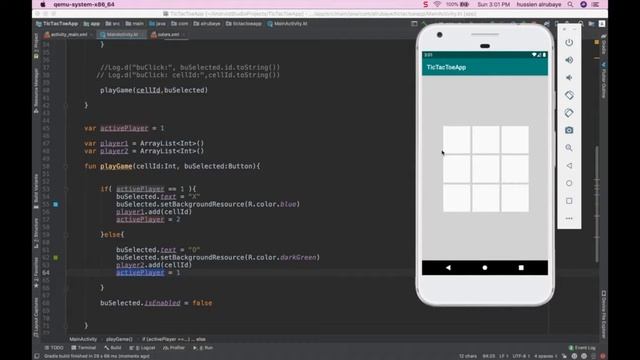Switch to colors.xml editor tab
Viewport: 640px width, 360px height.
click(167, 35)
